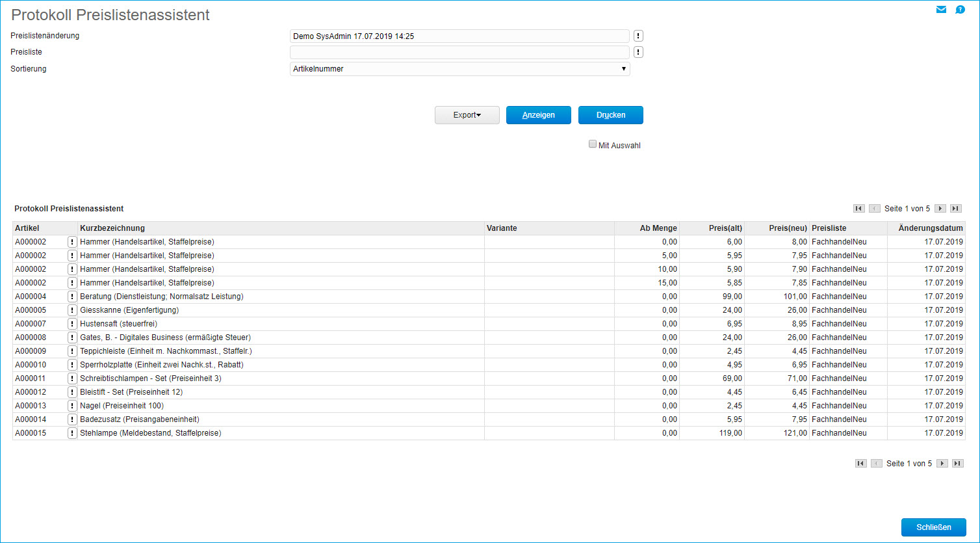Click the Preis(neu) column header
Viewport: 980px width, 543px height.
pos(787,228)
